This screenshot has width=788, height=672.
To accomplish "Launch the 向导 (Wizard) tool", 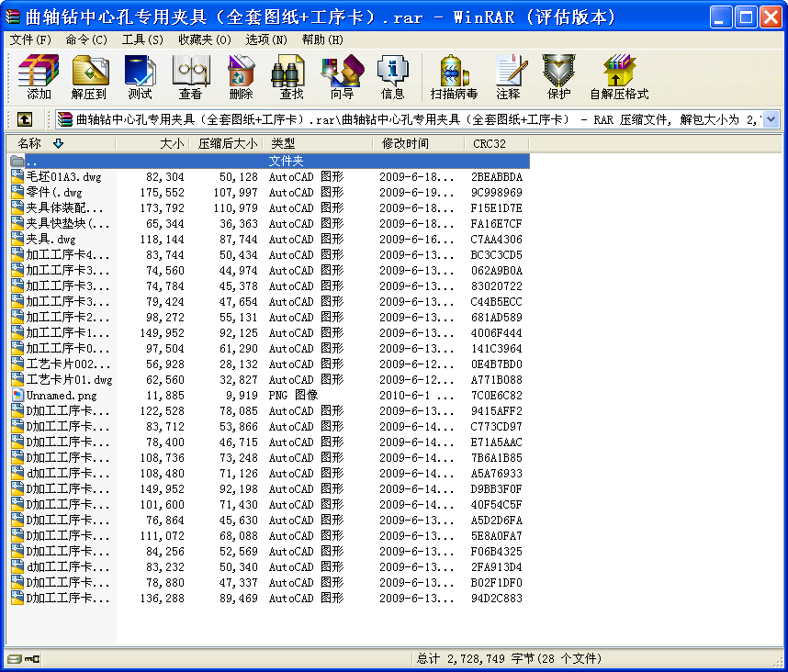I will [x=343, y=76].
